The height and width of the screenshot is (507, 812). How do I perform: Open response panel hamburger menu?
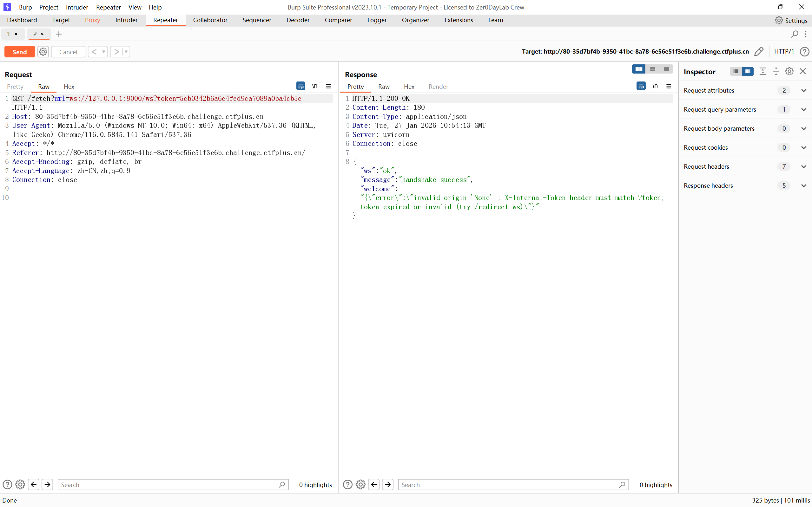669,86
